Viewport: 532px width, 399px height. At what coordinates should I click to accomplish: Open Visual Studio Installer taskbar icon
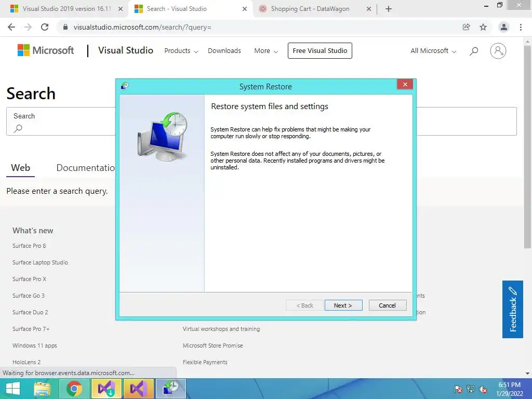[106, 389]
